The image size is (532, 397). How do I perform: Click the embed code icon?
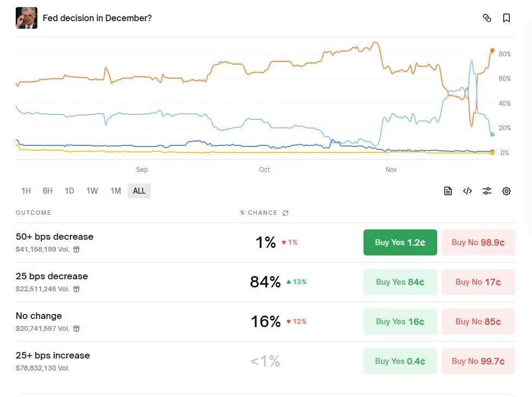click(x=468, y=191)
